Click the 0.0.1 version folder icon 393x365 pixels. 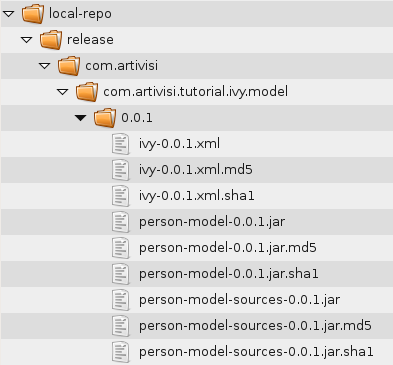(x=105, y=118)
